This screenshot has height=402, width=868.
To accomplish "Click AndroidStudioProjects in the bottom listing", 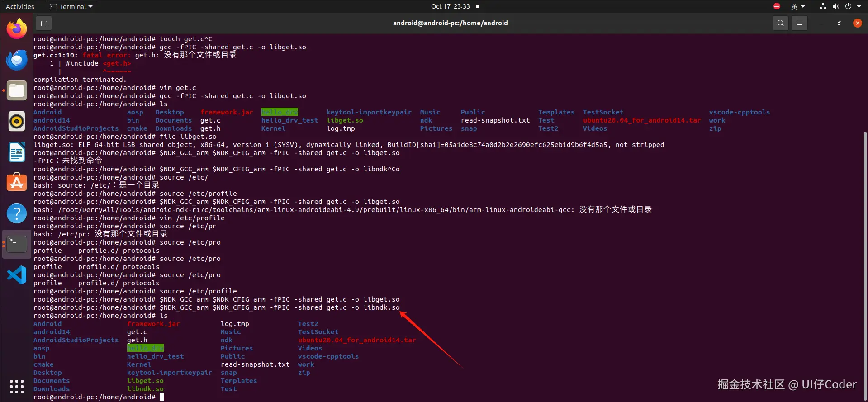I will pos(76,340).
